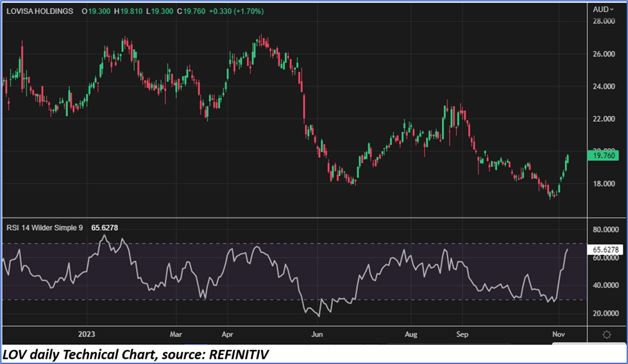Click the Jun label on time axis
Image resolution: width=628 pixels, height=364 pixels.
point(317,334)
